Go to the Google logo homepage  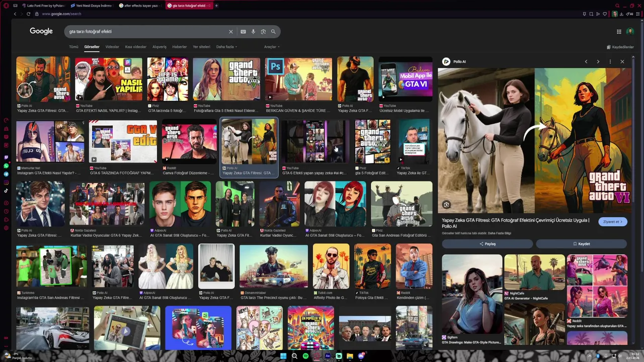click(x=41, y=31)
